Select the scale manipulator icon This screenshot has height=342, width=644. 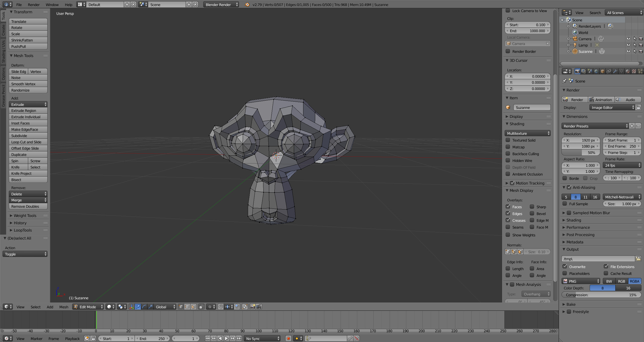(x=150, y=307)
